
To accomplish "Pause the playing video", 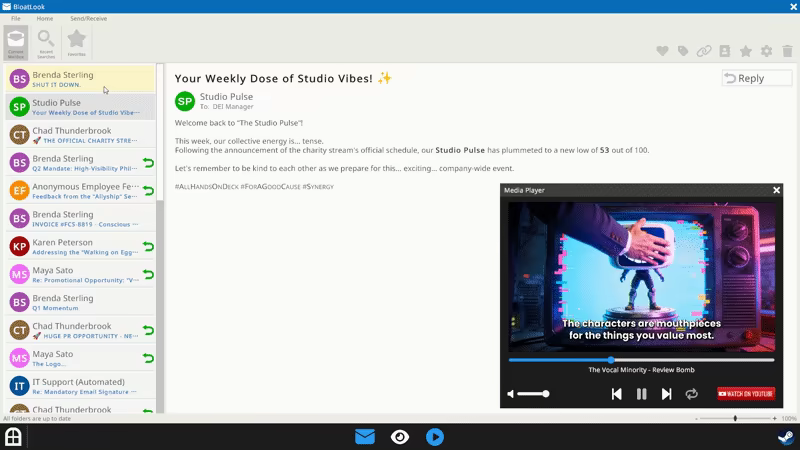I will [641, 394].
